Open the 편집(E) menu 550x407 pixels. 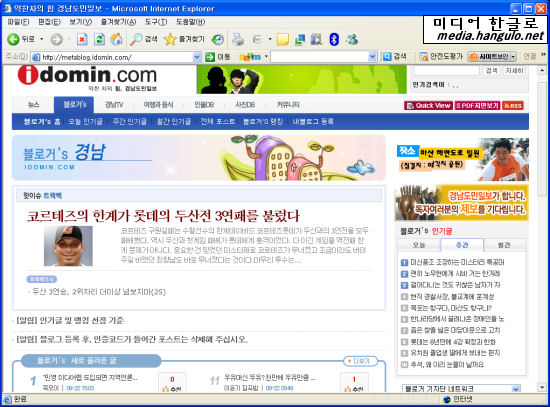(x=49, y=22)
